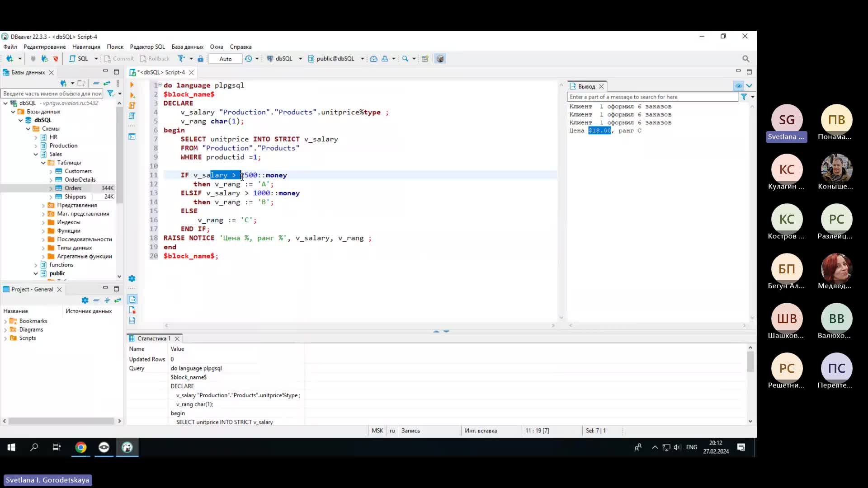Click the Reconnect icon in toolbar
This screenshot has height=488, width=868.
pyautogui.click(x=44, y=59)
